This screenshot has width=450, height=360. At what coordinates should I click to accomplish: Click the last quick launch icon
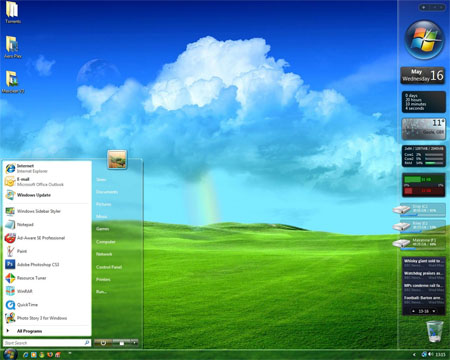pos(58,355)
